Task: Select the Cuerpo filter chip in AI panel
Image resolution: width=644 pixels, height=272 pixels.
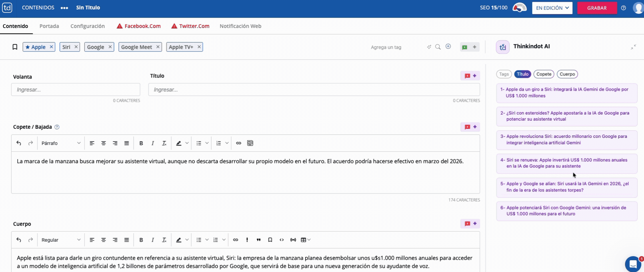Action: (x=567, y=74)
